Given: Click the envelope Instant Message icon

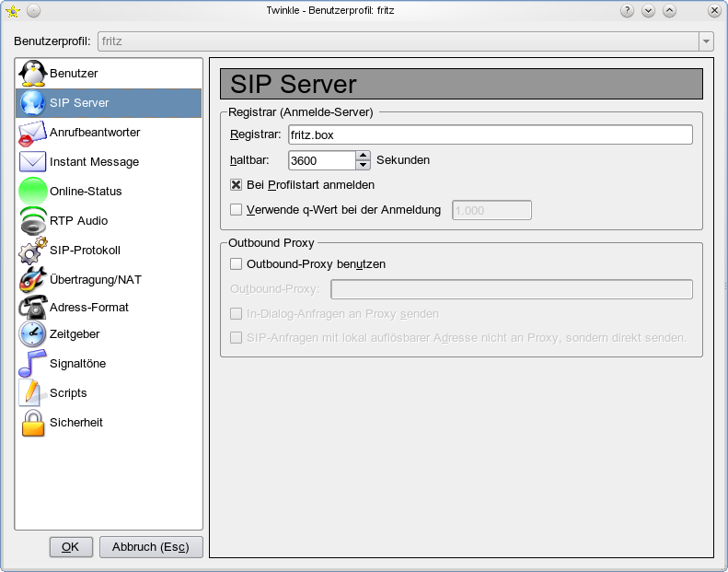Looking at the screenshot, I should pos(32,162).
